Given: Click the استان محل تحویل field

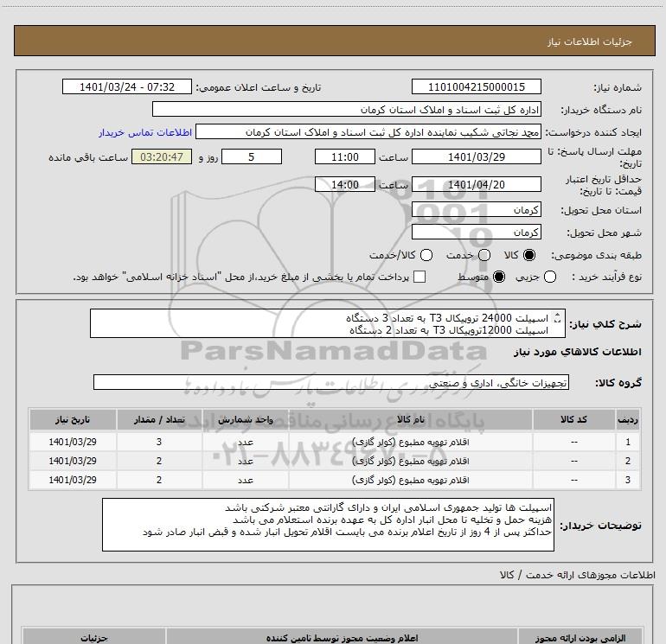Looking at the screenshot, I should pos(476,209).
